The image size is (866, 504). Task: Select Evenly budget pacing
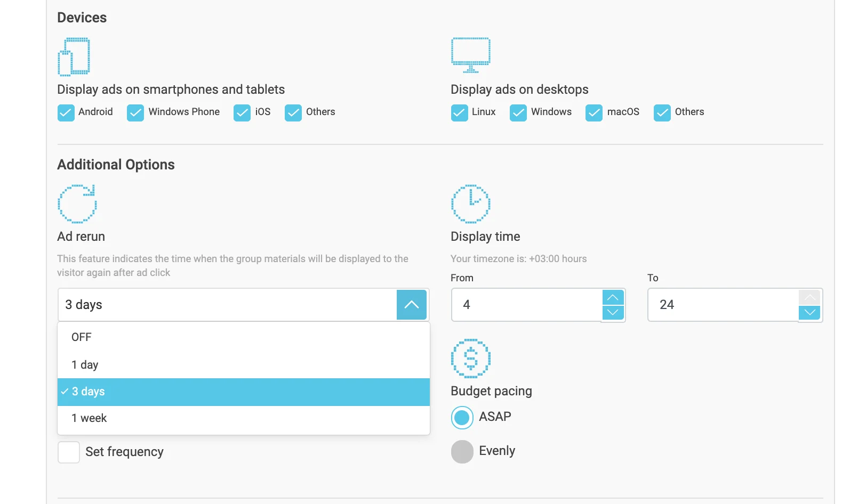point(462,452)
